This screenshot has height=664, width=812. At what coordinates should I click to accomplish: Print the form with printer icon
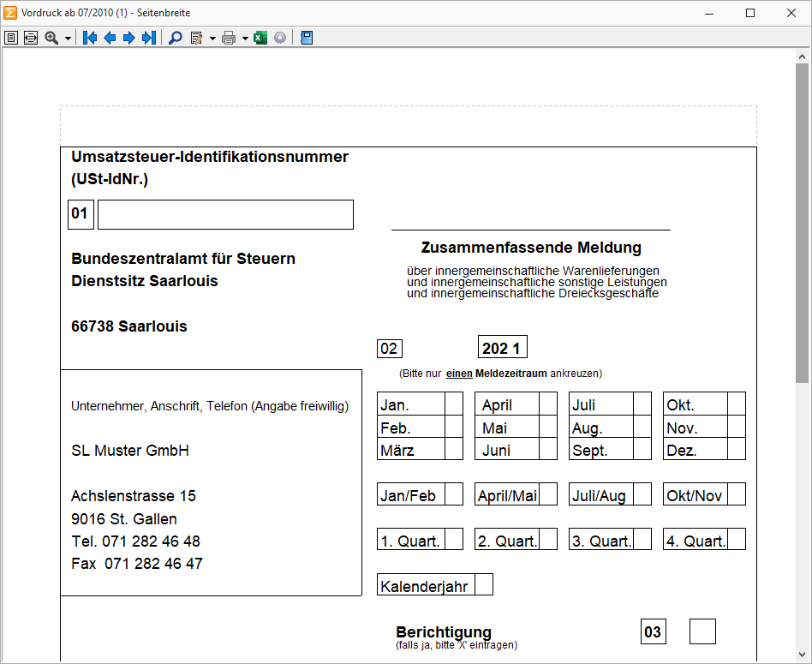229,38
